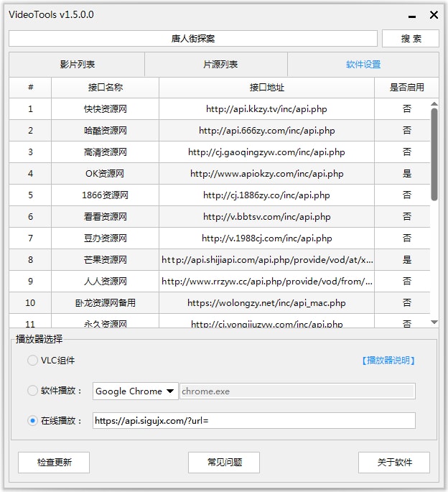448x492 pixels.
Task: Click the www.apiokzy.com interface address
Action: [x=266, y=174]
